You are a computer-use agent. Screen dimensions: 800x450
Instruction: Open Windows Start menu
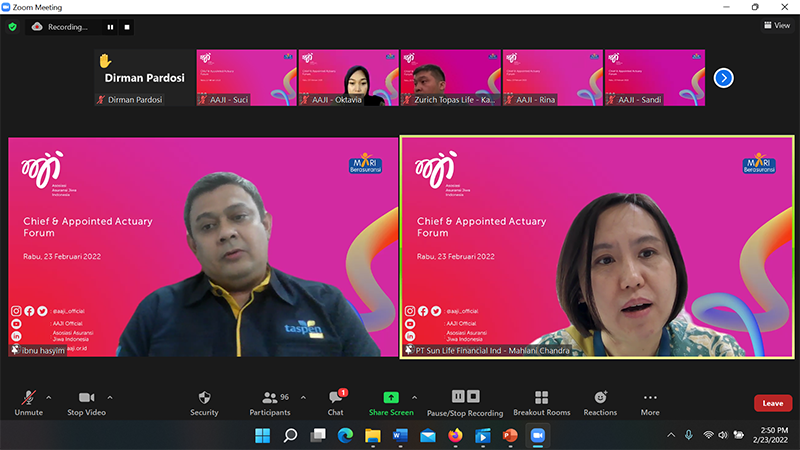tap(263, 436)
